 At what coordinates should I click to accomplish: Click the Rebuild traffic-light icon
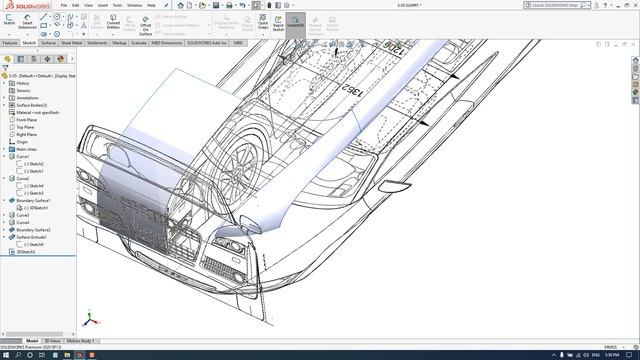pos(269,5)
